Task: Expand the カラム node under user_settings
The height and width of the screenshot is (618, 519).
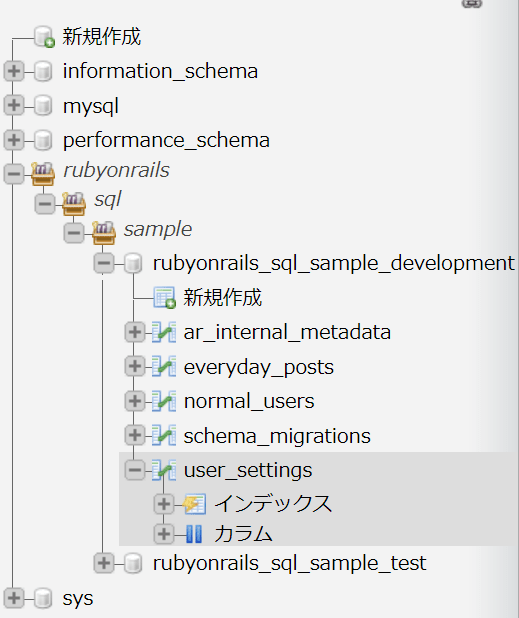Action: 164,534
